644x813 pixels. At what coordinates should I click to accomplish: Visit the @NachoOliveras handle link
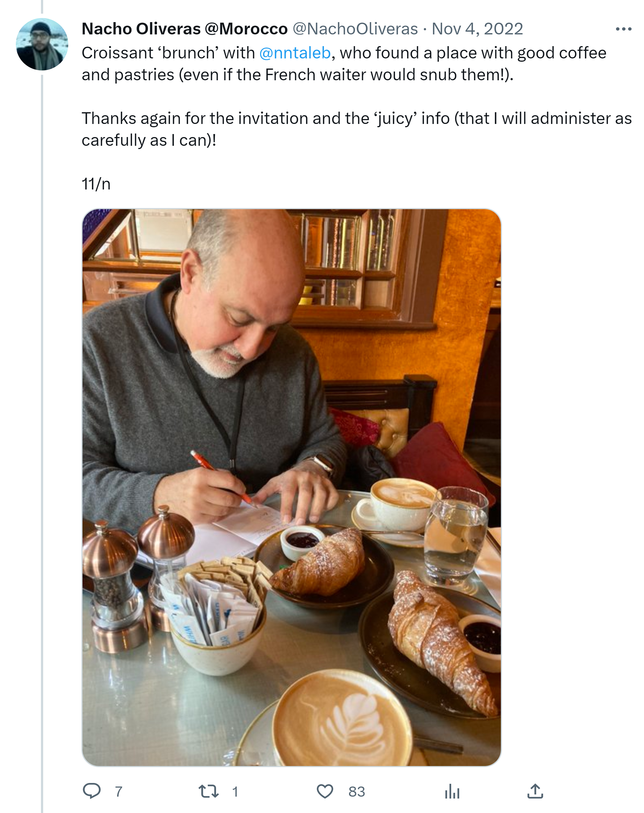(355, 29)
